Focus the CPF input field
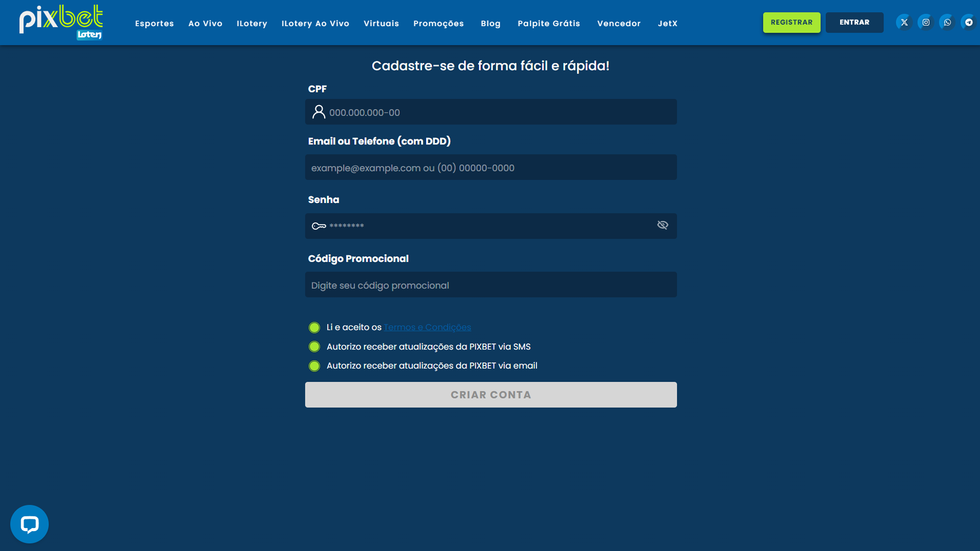980x551 pixels. click(491, 112)
